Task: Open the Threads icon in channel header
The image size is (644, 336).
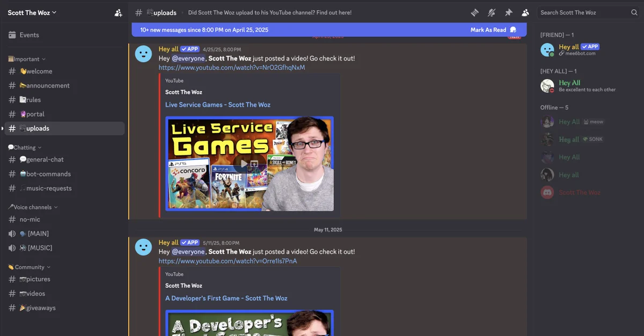Action: pos(475,12)
